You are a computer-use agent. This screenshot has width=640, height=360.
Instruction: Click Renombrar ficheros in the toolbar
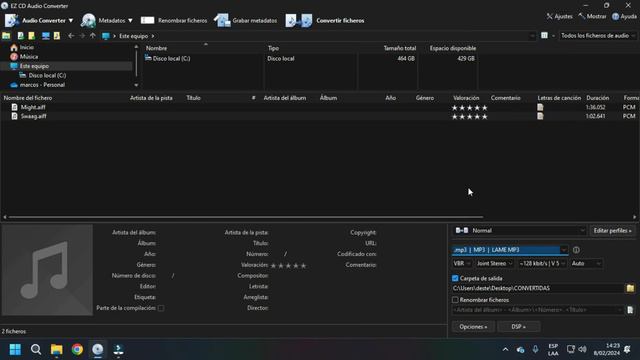tap(174, 20)
